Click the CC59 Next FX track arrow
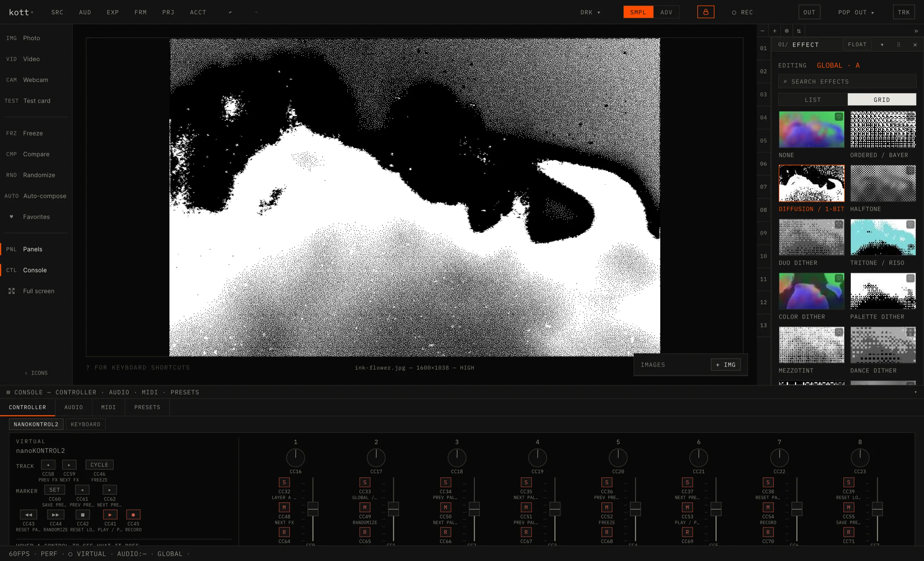The height and width of the screenshot is (561, 924). (x=69, y=465)
